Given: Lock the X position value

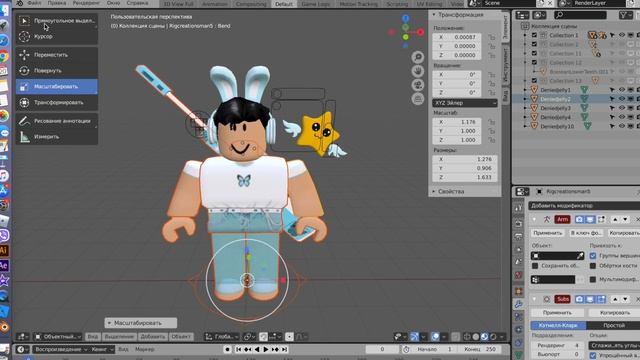Looking at the screenshot, I should [492, 37].
